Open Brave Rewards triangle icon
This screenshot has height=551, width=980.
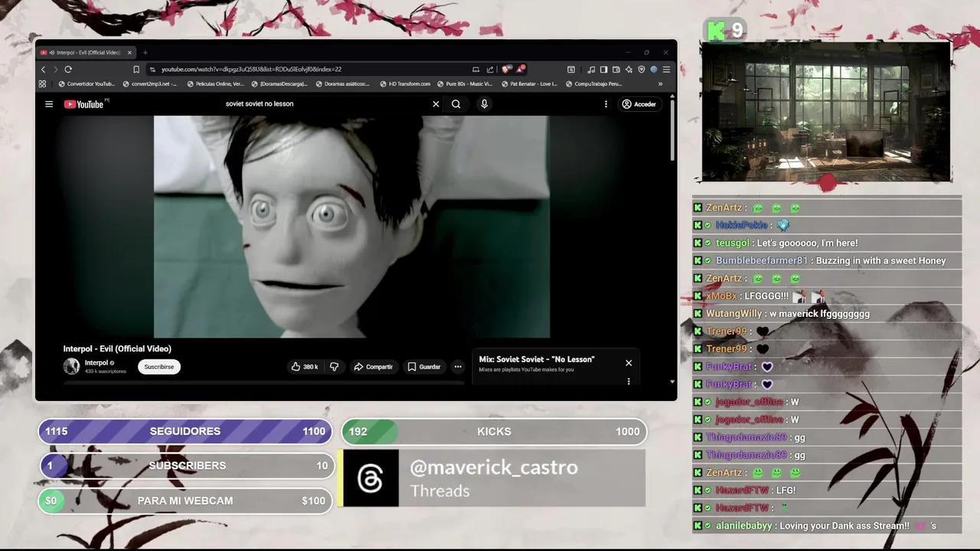coord(521,69)
